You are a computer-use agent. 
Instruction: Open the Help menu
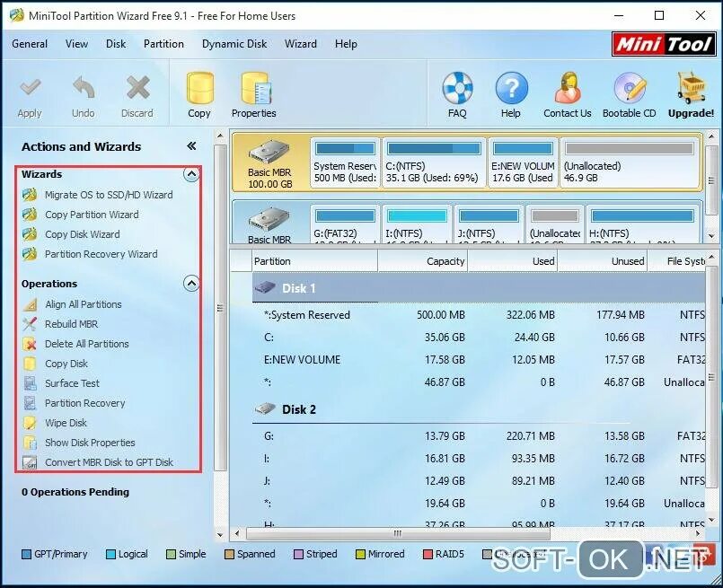click(x=346, y=44)
